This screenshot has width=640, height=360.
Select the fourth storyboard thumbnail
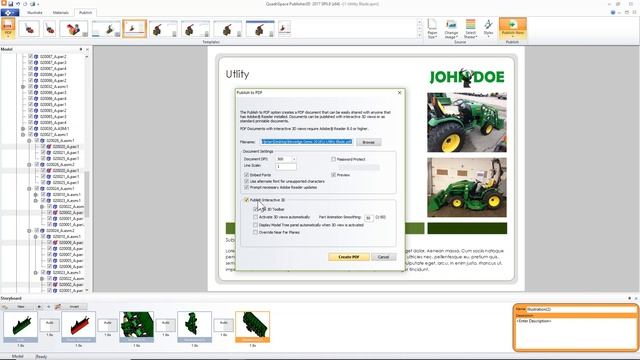(x=195, y=327)
